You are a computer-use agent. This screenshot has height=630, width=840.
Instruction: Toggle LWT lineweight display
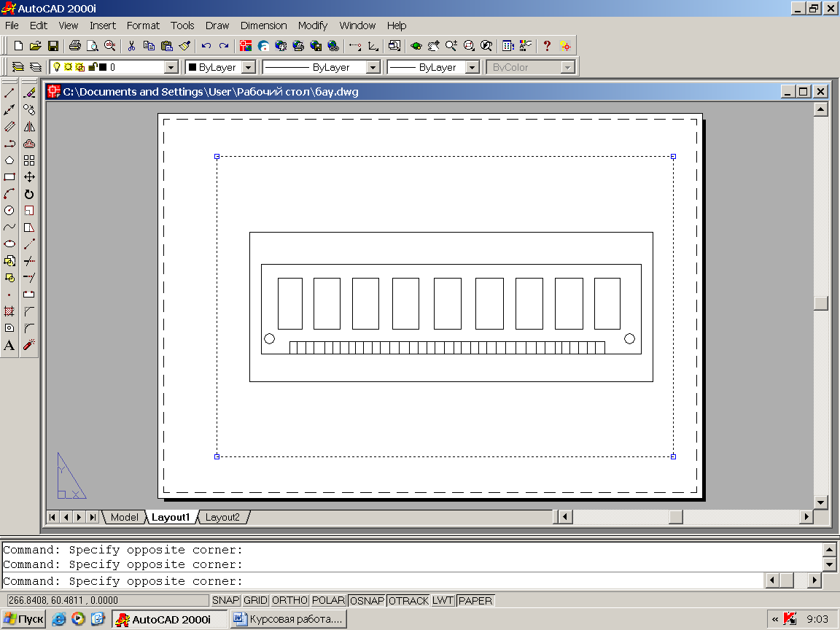pos(443,601)
